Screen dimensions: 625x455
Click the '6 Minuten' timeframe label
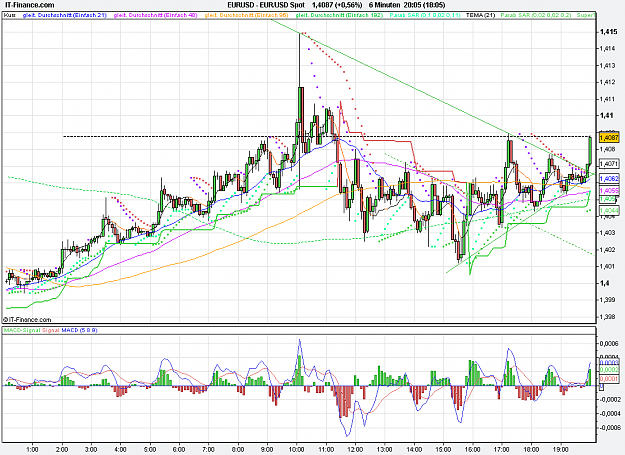click(384, 5)
